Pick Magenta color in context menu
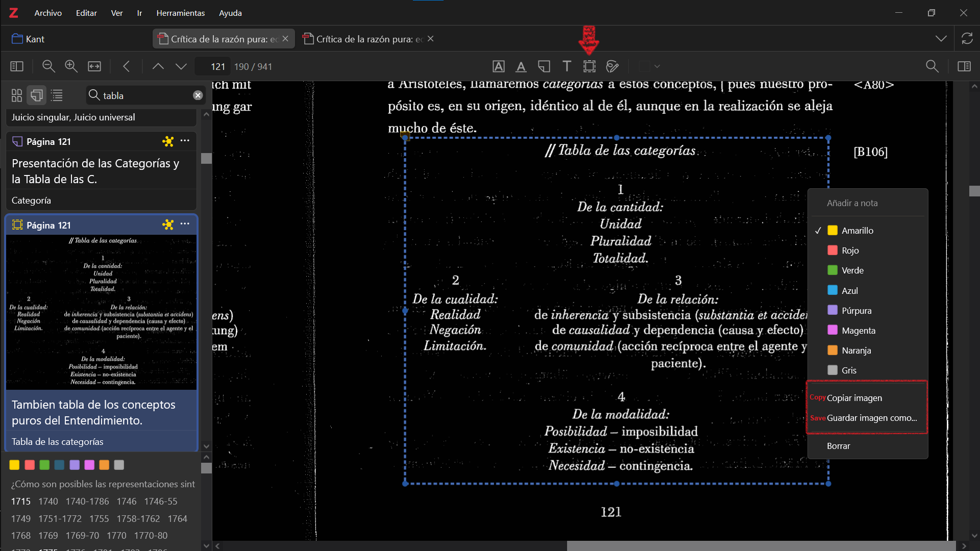The width and height of the screenshot is (980, 551). click(858, 331)
